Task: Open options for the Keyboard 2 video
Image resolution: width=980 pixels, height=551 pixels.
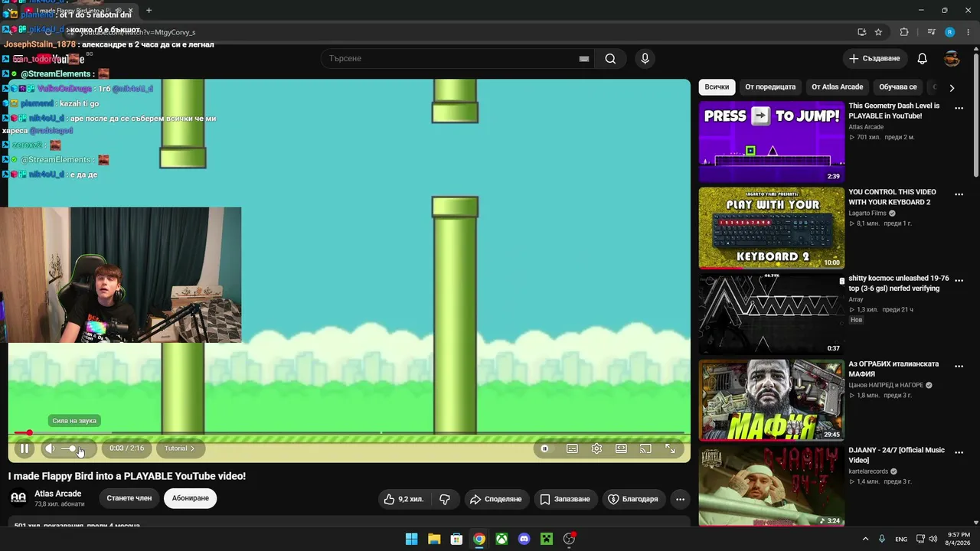Action: (x=959, y=194)
